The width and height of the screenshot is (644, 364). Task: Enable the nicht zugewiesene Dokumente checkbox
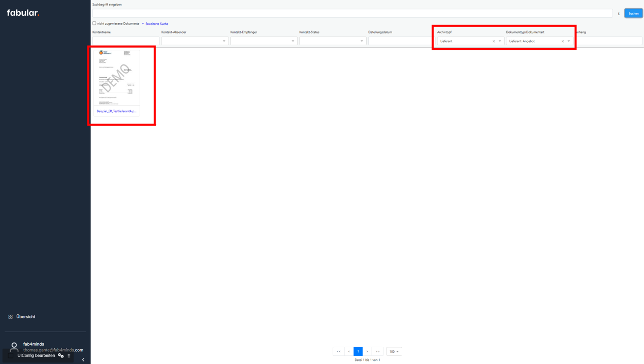pyautogui.click(x=94, y=23)
